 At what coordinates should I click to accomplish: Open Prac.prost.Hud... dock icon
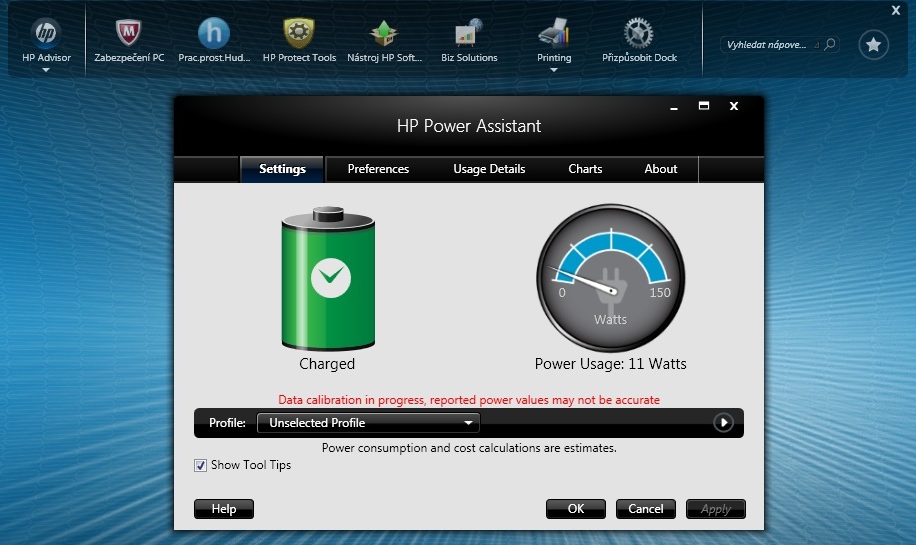coord(213,33)
